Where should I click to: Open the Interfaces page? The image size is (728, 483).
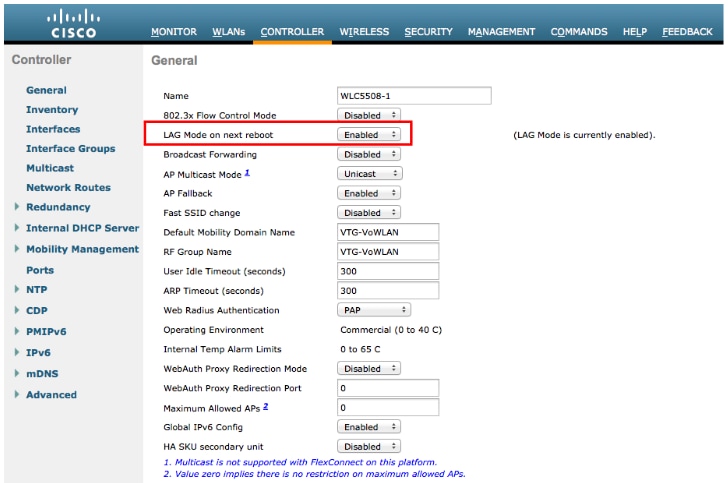[53, 129]
